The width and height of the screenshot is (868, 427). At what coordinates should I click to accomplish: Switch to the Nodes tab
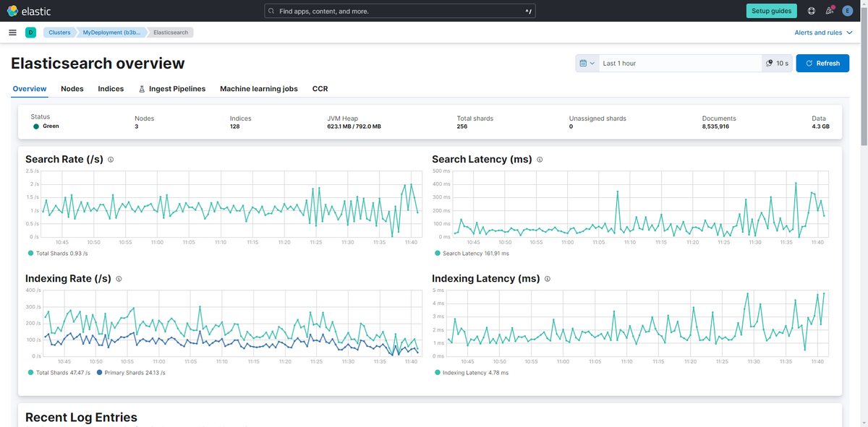[x=72, y=88]
